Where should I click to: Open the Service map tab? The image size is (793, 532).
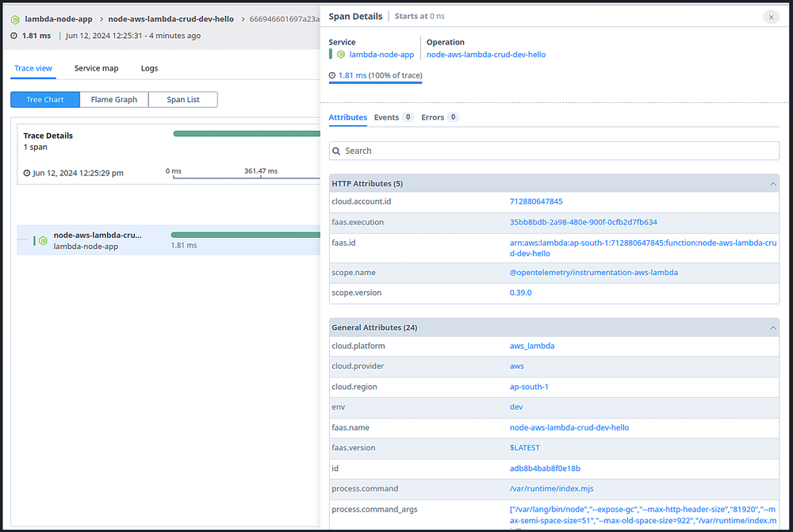[x=96, y=68]
